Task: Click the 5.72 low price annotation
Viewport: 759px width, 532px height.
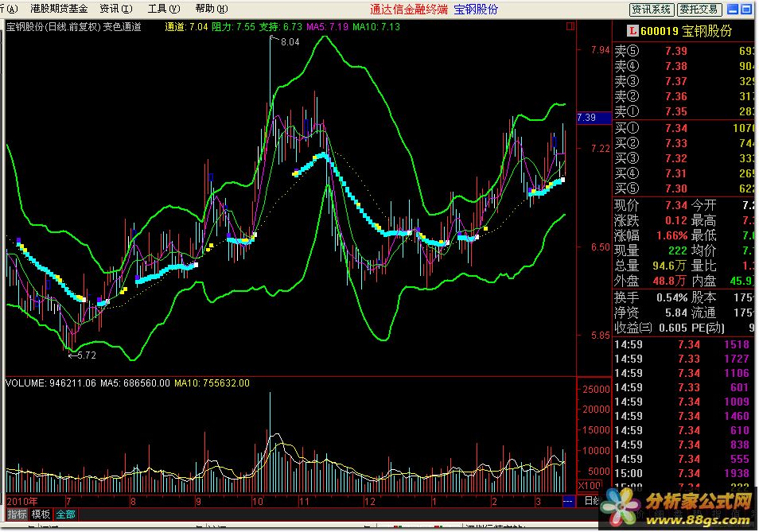Action: pos(87,355)
